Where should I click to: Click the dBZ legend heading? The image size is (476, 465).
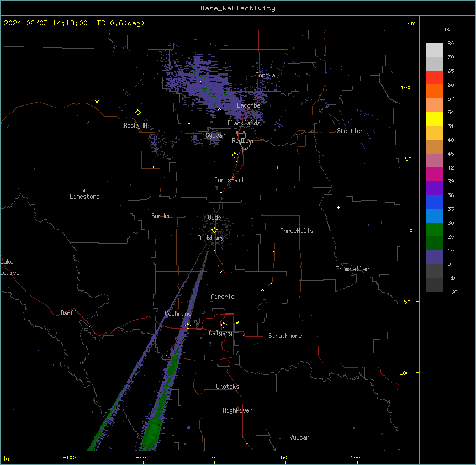tap(447, 29)
